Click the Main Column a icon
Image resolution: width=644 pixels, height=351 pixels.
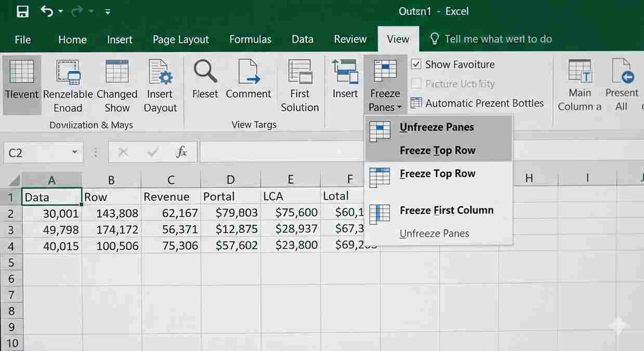pos(580,71)
